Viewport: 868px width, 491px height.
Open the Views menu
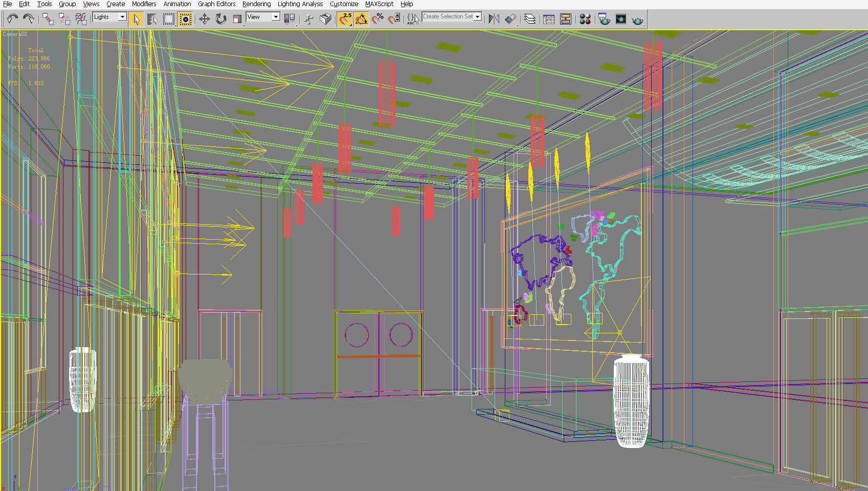coord(91,4)
